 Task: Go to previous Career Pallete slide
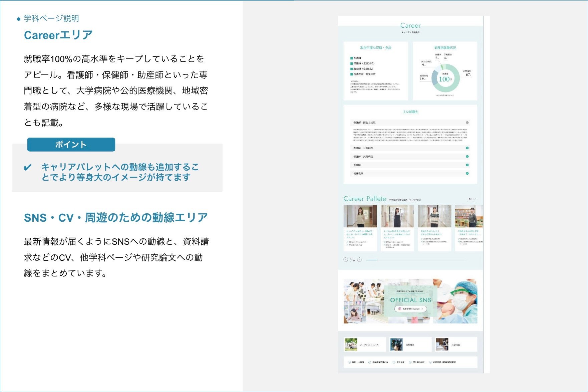pos(346,260)
